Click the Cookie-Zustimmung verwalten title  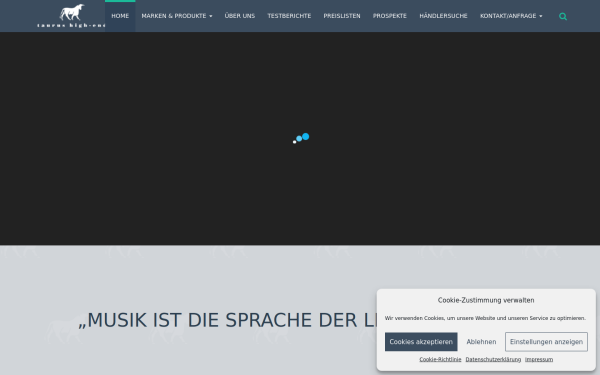tap(486, 300)
